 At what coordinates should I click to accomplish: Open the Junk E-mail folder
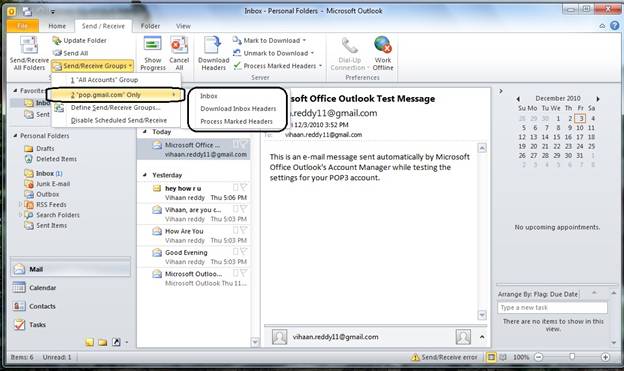(x=53, y=184)
